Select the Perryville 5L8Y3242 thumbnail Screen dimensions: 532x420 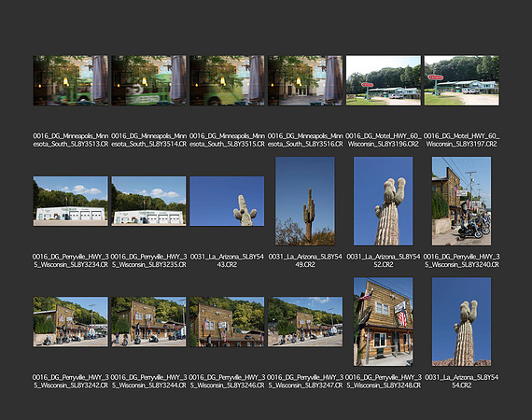pyautogui.click(x=71, y=322)
